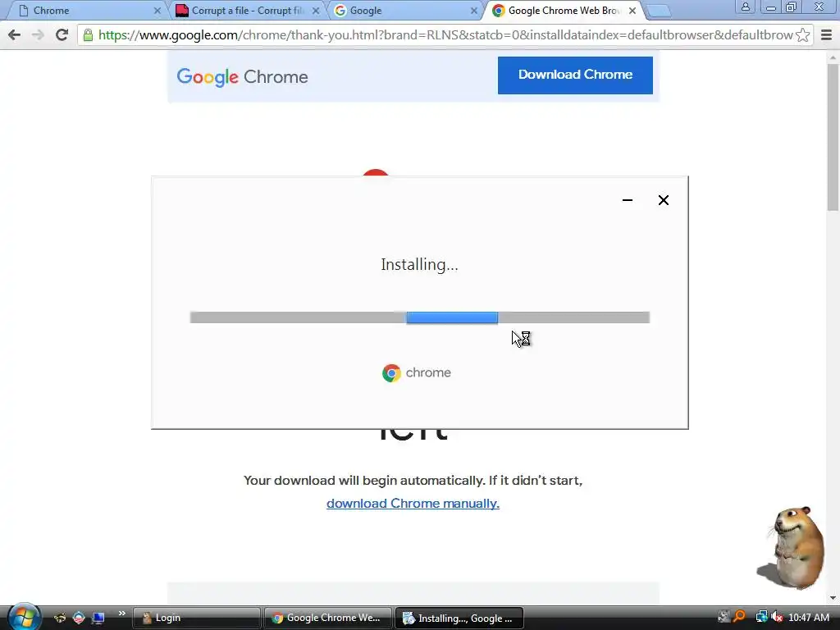Click the round red-blue quick launch icon
The height and width of the screenshot is (630, 840).
[79, 618]
